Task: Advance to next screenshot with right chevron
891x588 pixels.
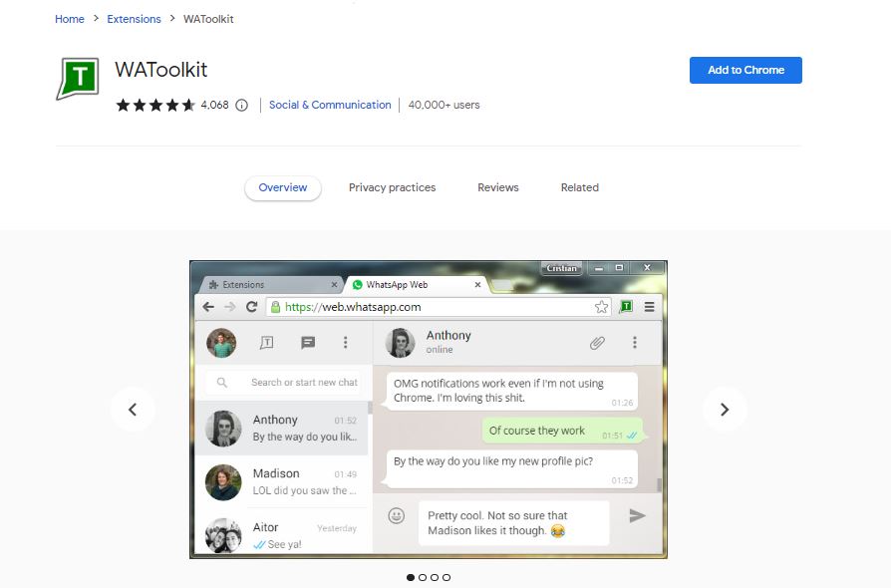Action: point(725,410)
